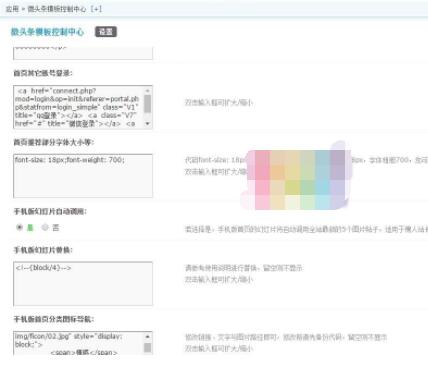The height and width of the screenshot is (378, 428).
Task: Click the up arrow in the connect.php textarea scrollbar
Action: point(147,91)
